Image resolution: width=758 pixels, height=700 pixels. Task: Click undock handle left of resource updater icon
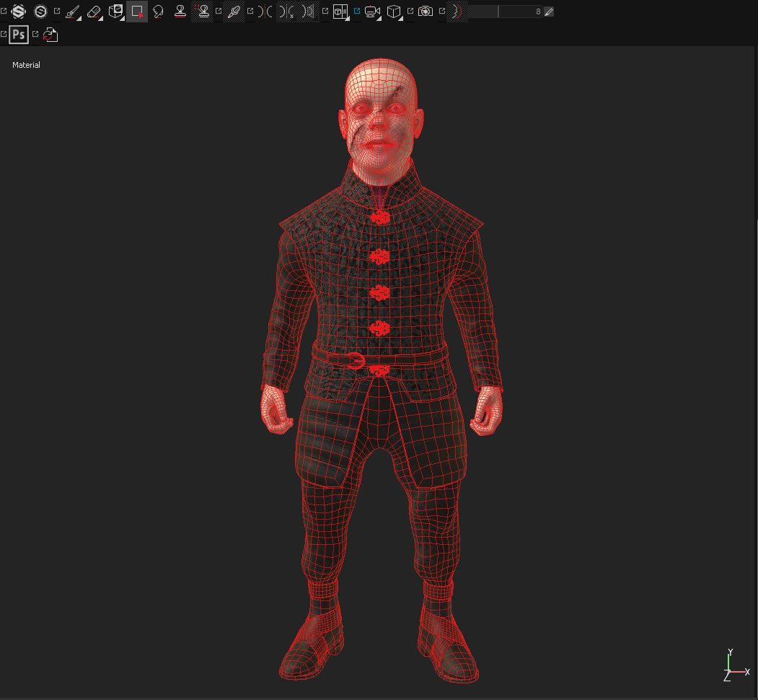pos(35,34)
